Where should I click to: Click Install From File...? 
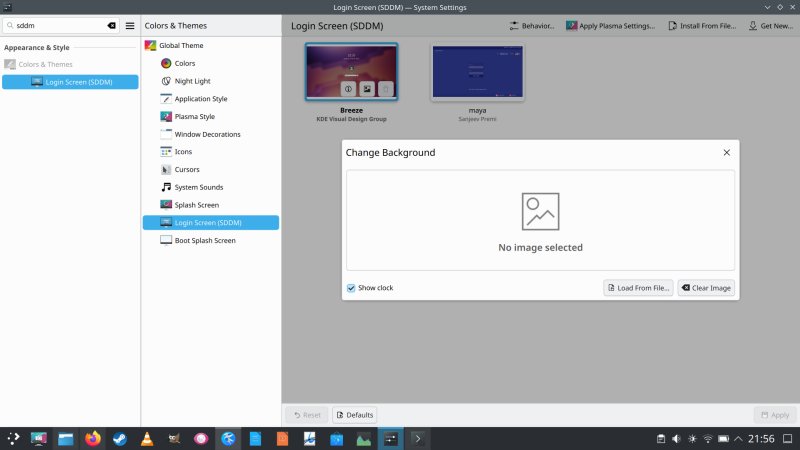702,26
